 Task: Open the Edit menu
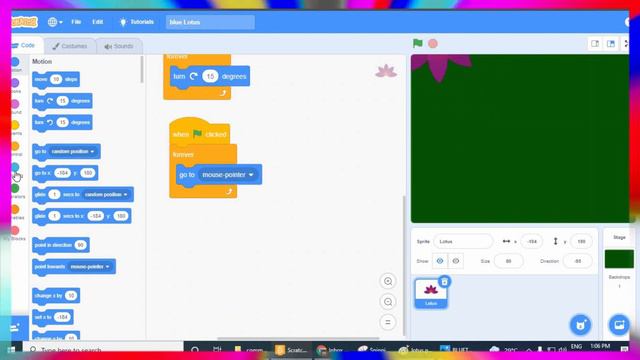98,22
